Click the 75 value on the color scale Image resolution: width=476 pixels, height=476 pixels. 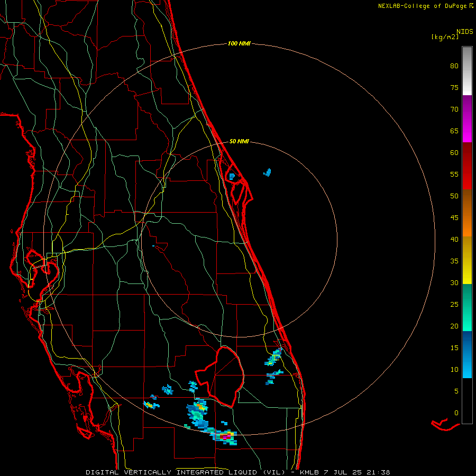(x=454, y=87)
